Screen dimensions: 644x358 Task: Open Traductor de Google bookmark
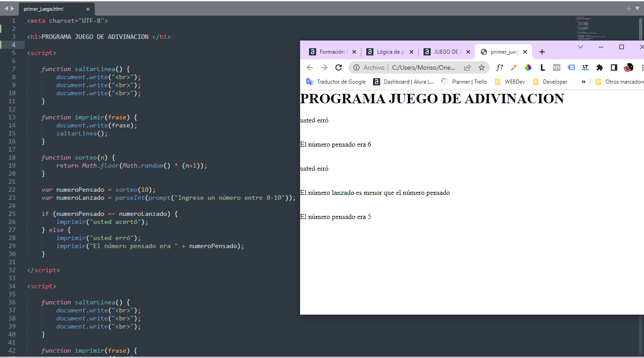click(x=336, y=82)
